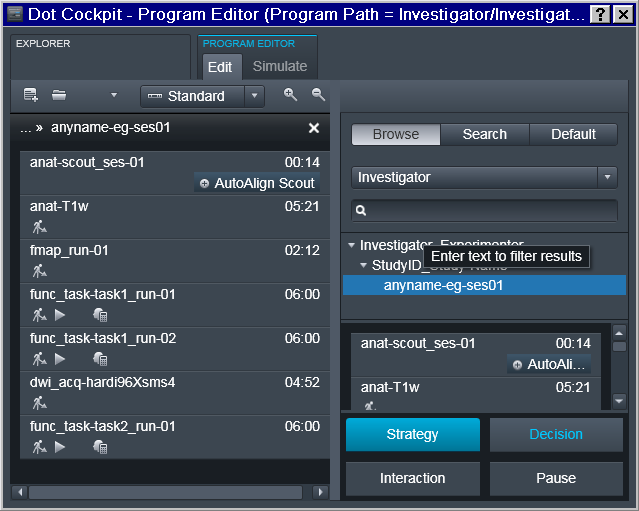This screenshot has width=639, height=511.
Task: Click the Strategy button
Action: (413, 434)
